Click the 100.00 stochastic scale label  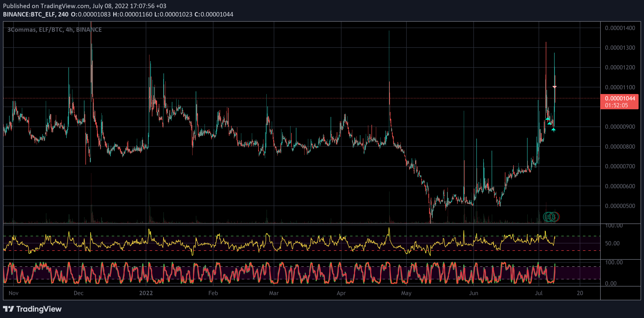[x=614, y=262]
